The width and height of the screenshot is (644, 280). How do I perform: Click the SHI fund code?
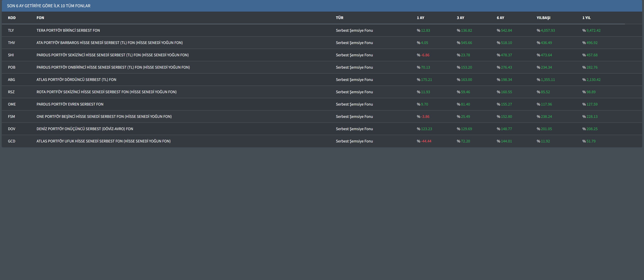[x=11, y=55]
